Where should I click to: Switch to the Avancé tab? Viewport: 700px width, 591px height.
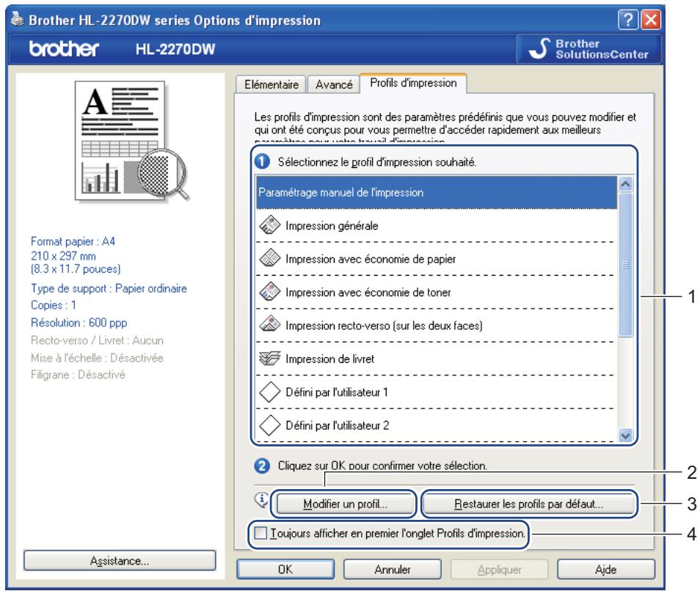[x=334, y=84]
